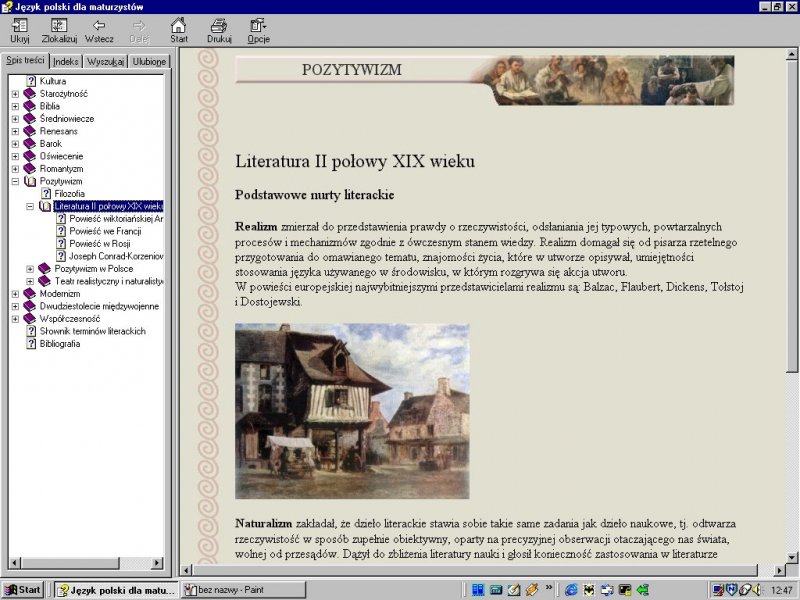Viewport: 800px width, 600px height.
Task: Open the Kultura topic page icon
Action: coord(31,81)
